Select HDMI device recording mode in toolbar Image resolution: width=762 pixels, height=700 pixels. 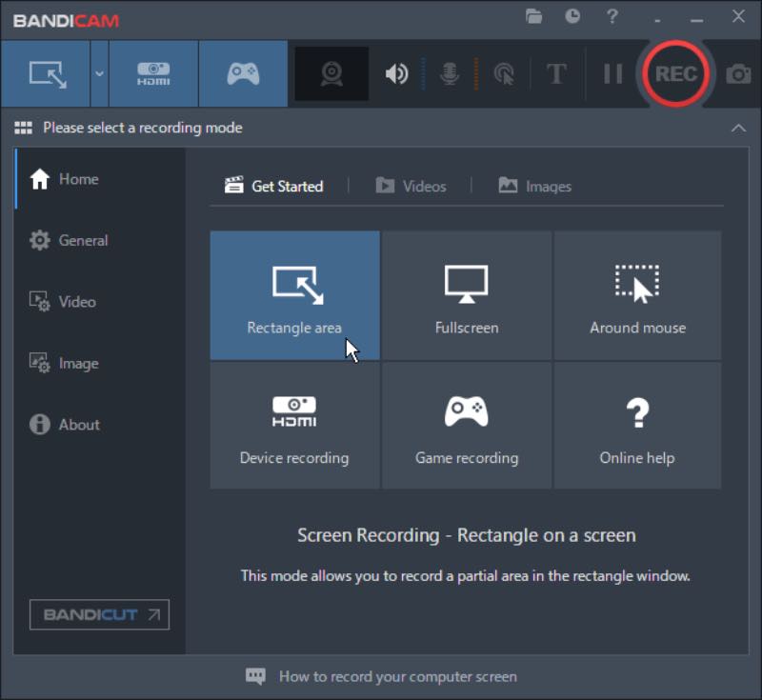click(x=153, y=73)
